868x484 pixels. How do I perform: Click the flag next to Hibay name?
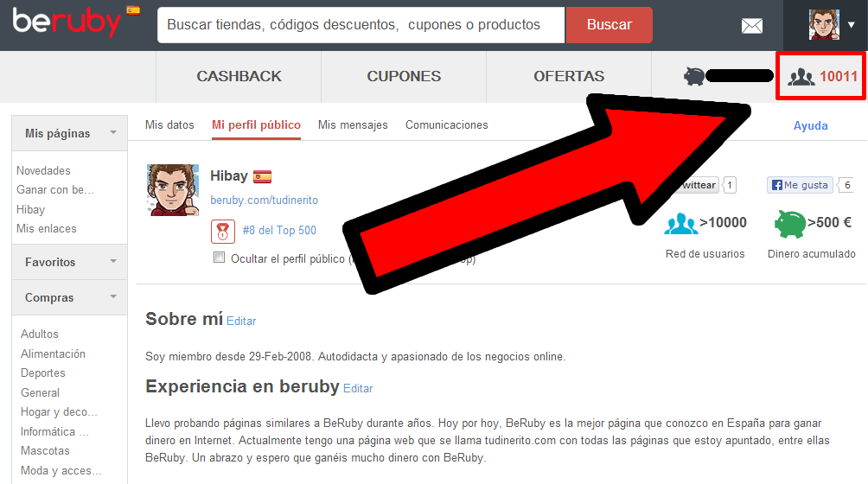pyautogui.click(x=263, y=177)
